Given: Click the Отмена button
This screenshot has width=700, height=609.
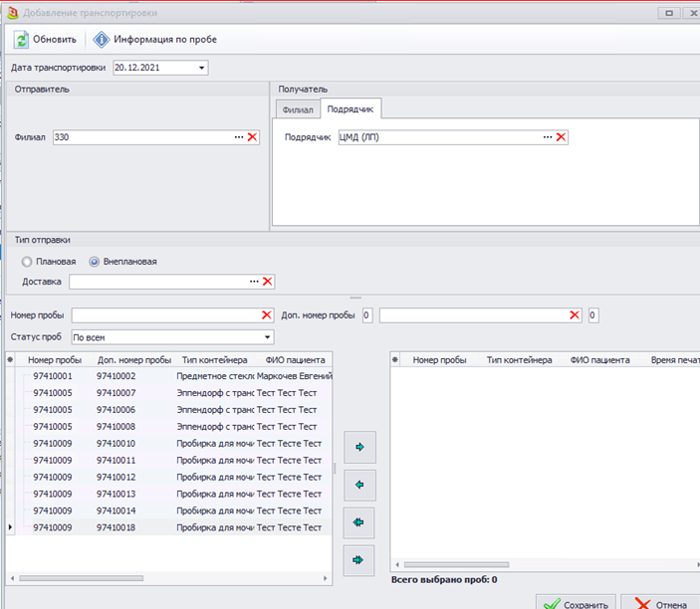Looking at the screenshot, I should click(661, 603).
